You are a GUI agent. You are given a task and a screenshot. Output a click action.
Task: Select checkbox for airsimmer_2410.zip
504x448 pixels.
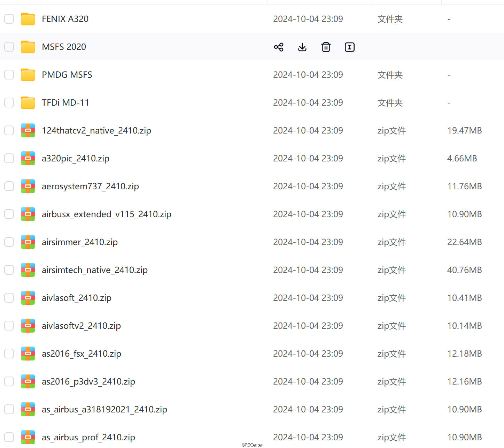[x=9, y=242]
